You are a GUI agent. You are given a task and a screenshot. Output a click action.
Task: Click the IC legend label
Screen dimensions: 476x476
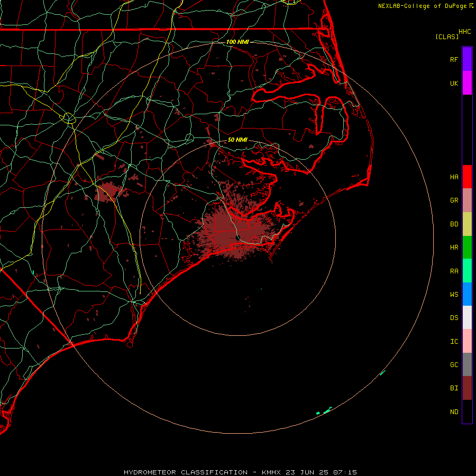coord(454,341)
